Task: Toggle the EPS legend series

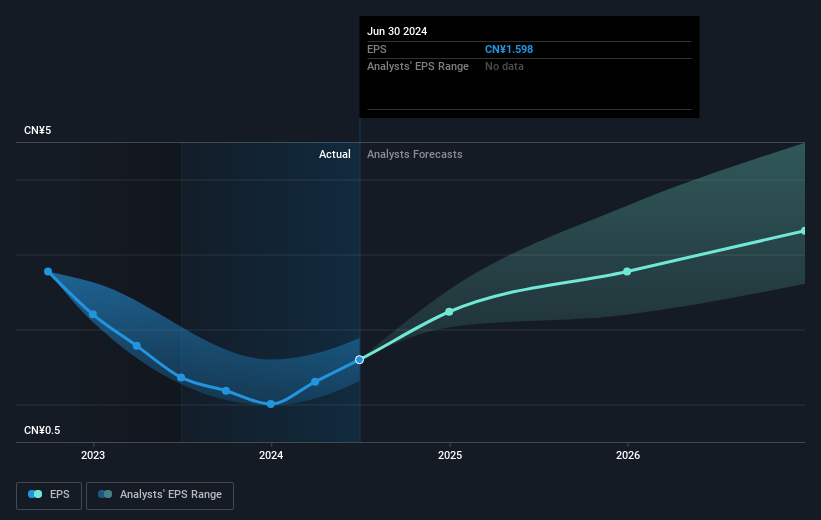Action: [49, 495]
